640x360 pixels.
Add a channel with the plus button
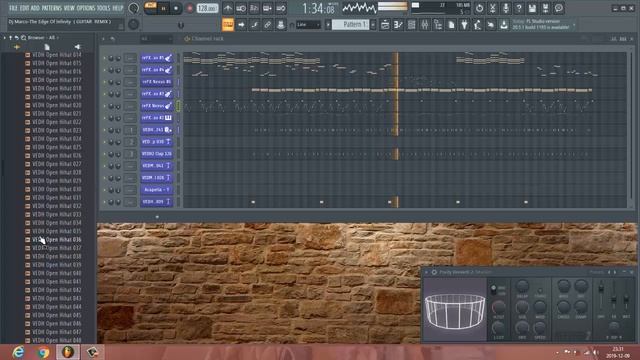point(157,217)
